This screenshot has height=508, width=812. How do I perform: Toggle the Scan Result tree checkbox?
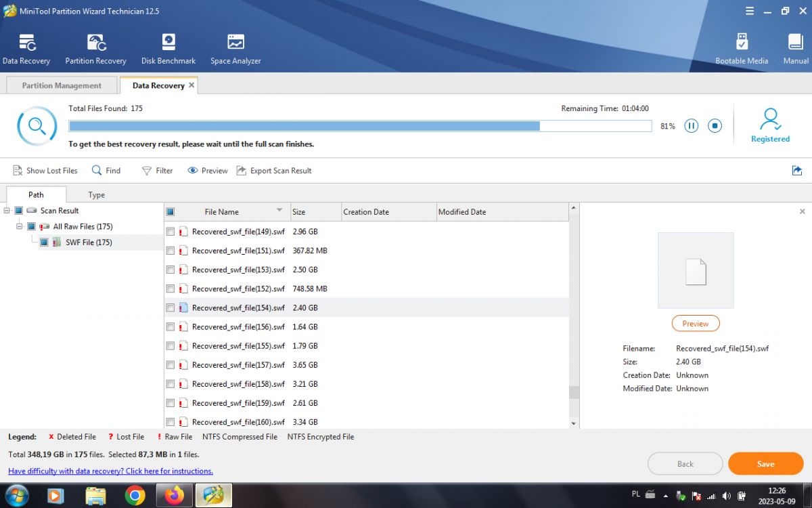(x=19, y=211)
